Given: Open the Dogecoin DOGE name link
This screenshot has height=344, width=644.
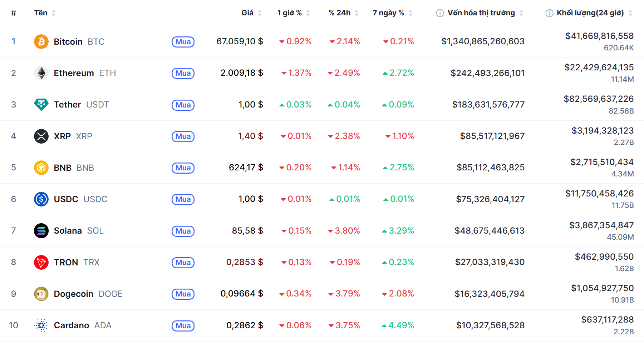Looking at the screenshot, I should 88,294.
